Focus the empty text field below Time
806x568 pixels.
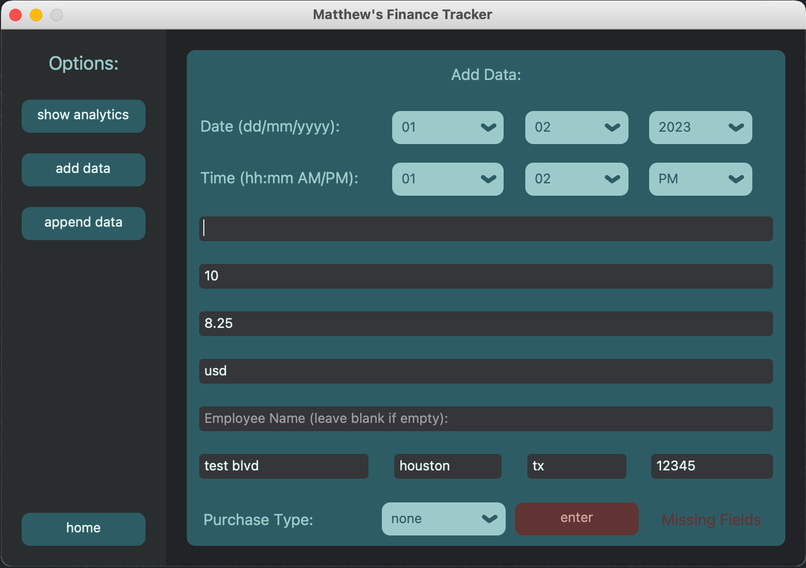[486, 228]
